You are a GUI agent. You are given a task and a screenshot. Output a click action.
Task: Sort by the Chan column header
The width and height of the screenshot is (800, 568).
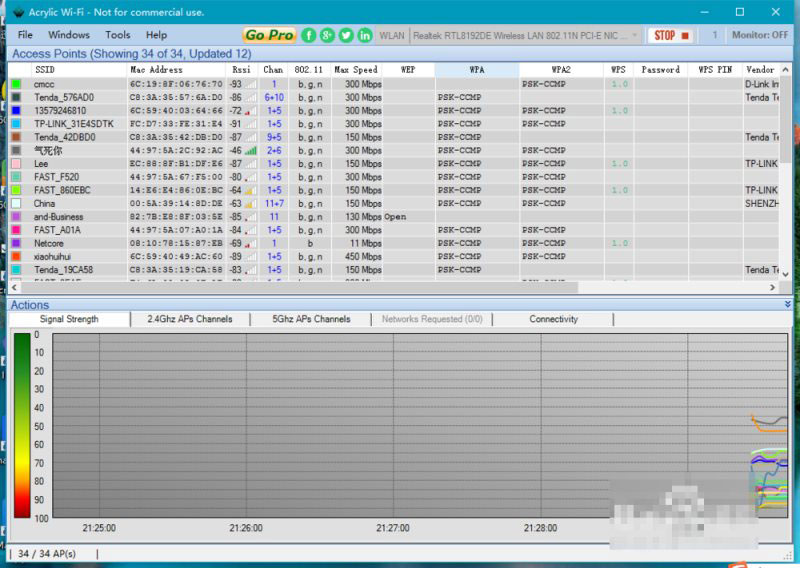pos(273,69)
